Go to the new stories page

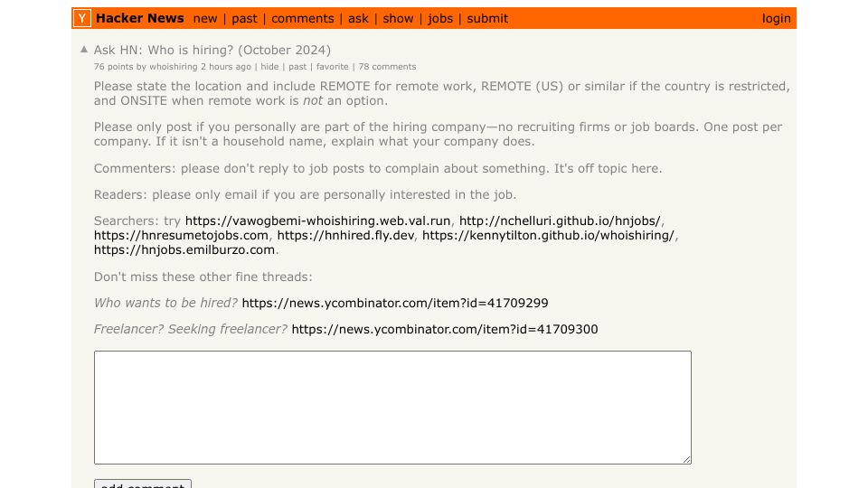click(205, 18)
